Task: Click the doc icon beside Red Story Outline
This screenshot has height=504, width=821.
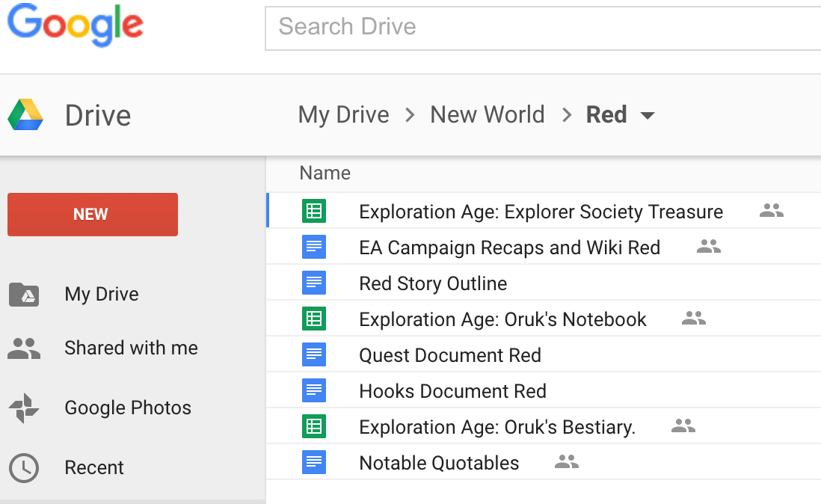Action: [x=314, y=283]
